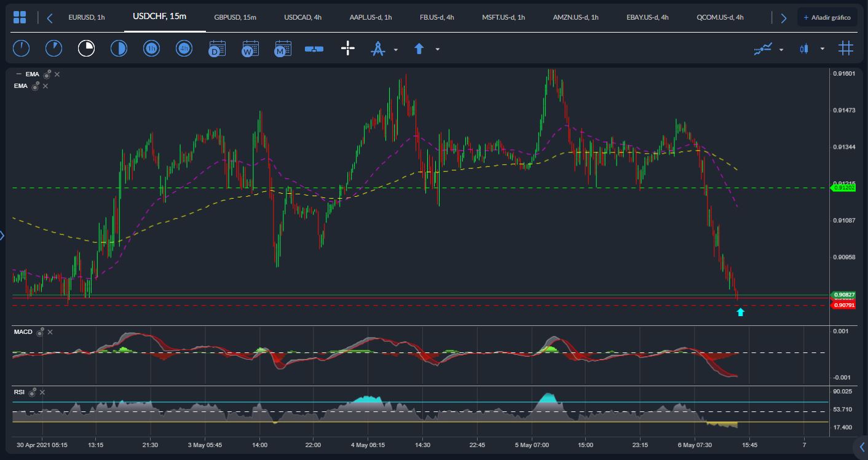Switch to AAPL.US-d, 1h tab

[x=371, y=18]
